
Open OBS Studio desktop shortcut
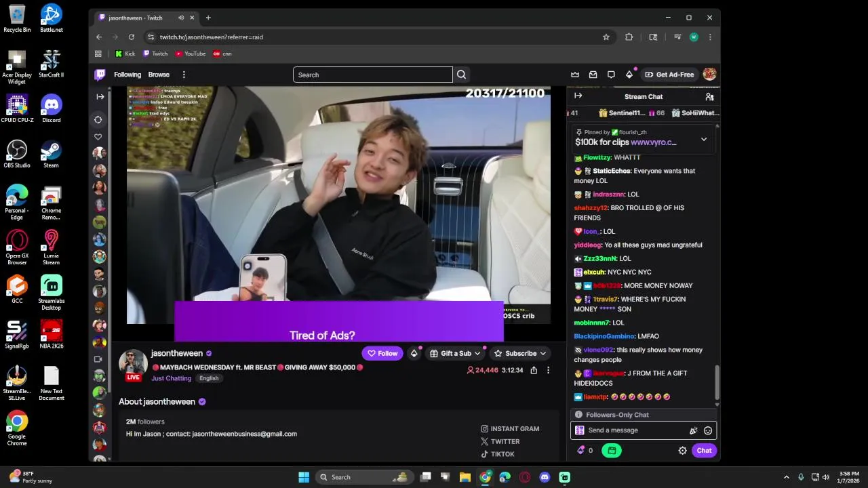[17, 153]
